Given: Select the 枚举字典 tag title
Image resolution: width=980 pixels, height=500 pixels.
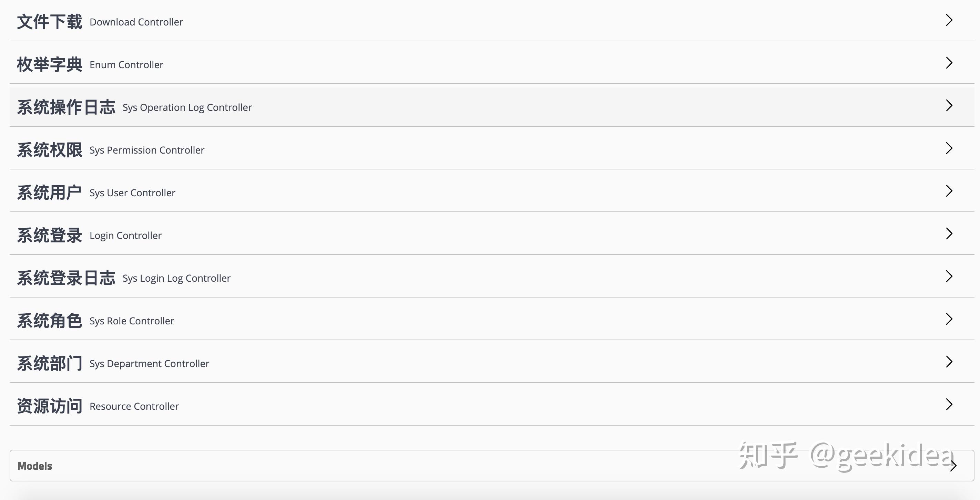Looking at the screenshot, I should click(50, 64).
